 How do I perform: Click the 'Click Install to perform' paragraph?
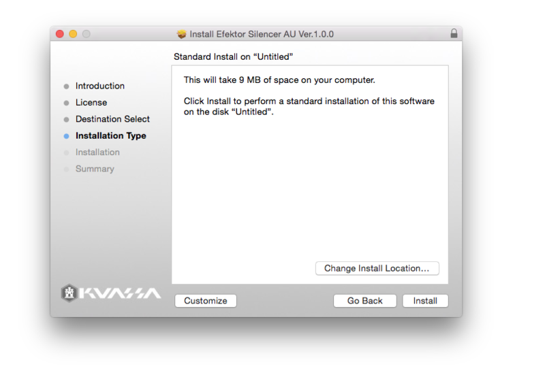309,106
